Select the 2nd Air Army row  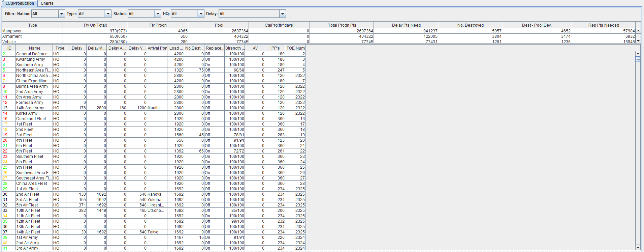(x=154, y=243)
